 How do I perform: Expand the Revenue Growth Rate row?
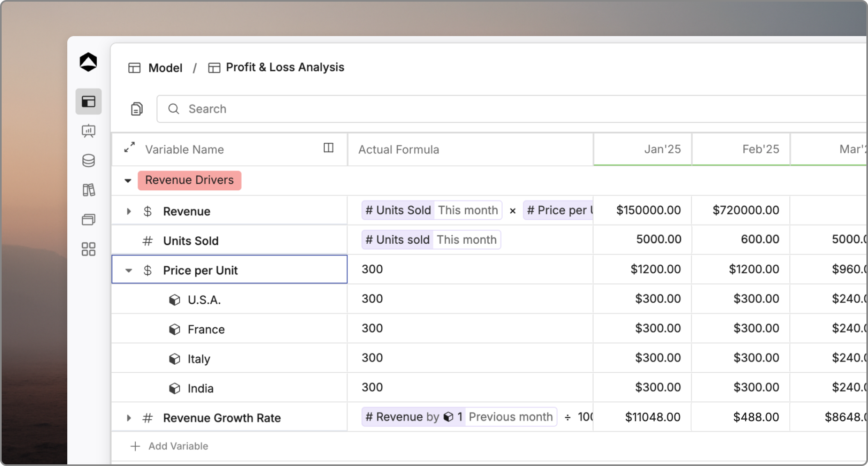[x=129, y=418]
